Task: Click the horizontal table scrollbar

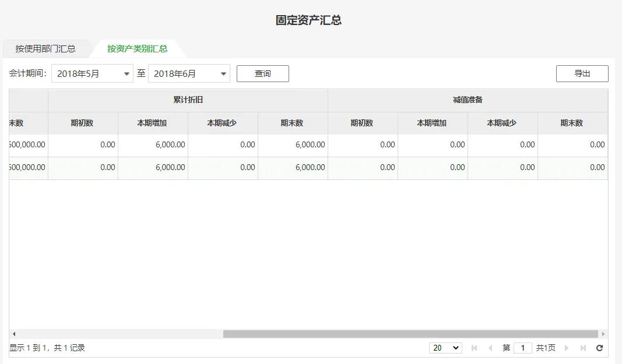Action: click(408, 333)
